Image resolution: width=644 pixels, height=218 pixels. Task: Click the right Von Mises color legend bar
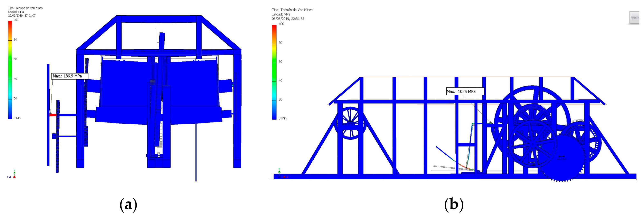pos(274,72)
